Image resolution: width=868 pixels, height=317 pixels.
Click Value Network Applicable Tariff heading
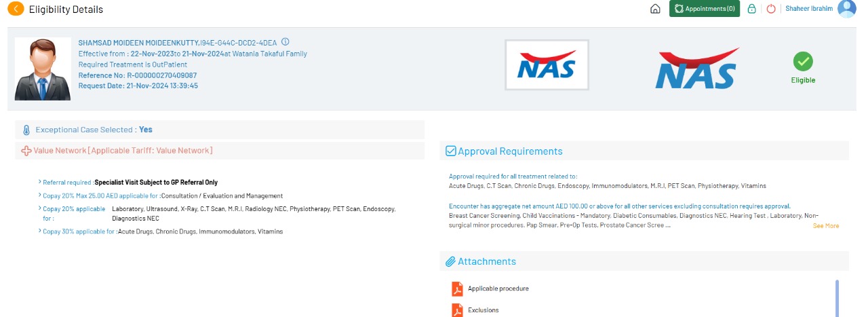[x=123, y=151]
